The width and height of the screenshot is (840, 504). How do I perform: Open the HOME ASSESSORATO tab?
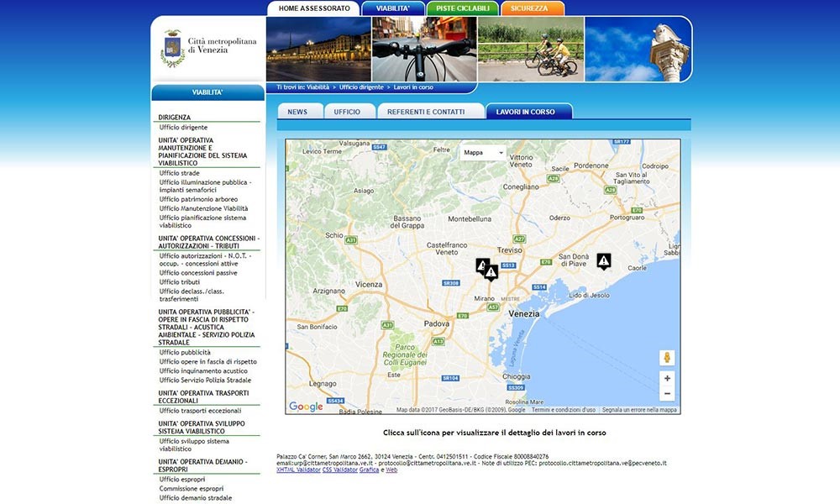coord(314,8)
